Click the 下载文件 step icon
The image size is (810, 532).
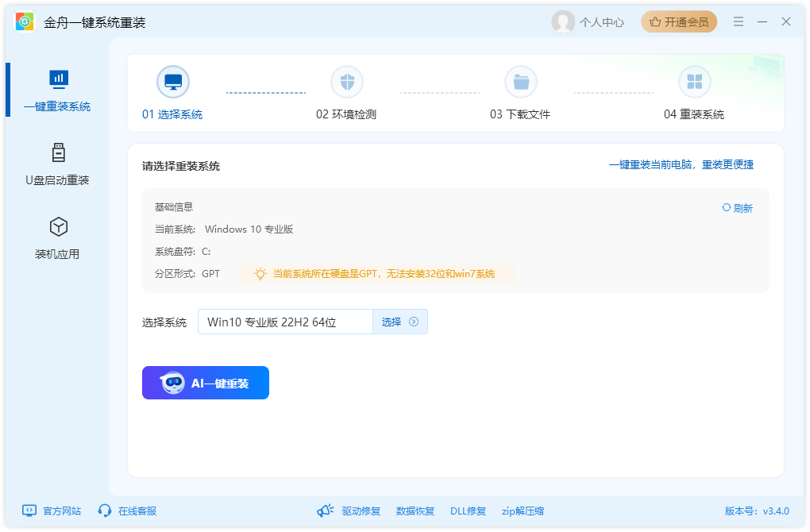coord(521,81)
